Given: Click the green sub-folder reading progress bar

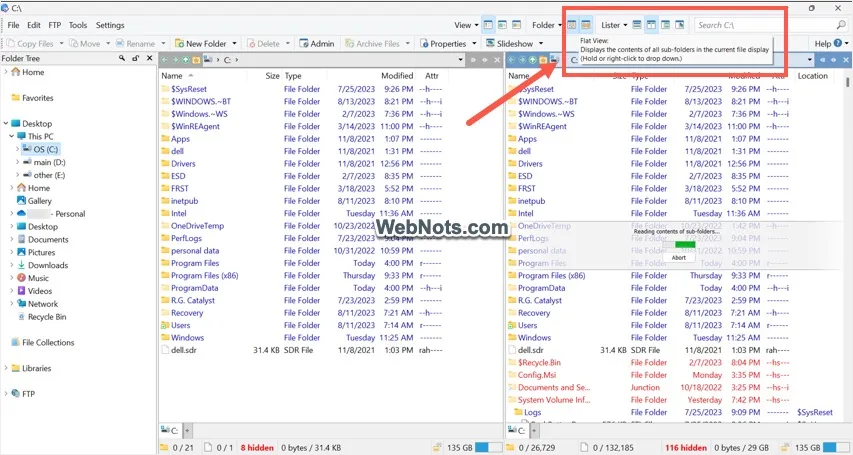Looking at the screenshot, I should (678, 245).
